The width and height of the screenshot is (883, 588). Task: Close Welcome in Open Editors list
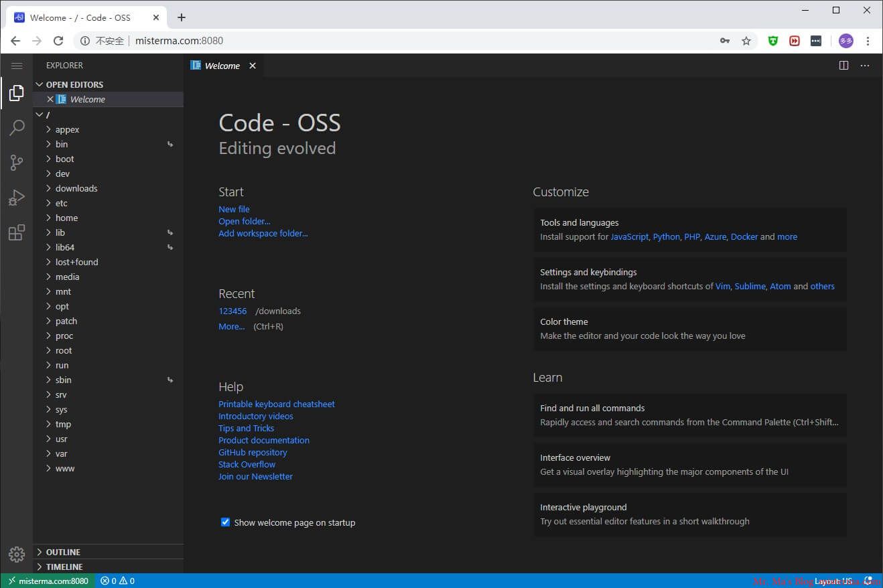[50, 99]
